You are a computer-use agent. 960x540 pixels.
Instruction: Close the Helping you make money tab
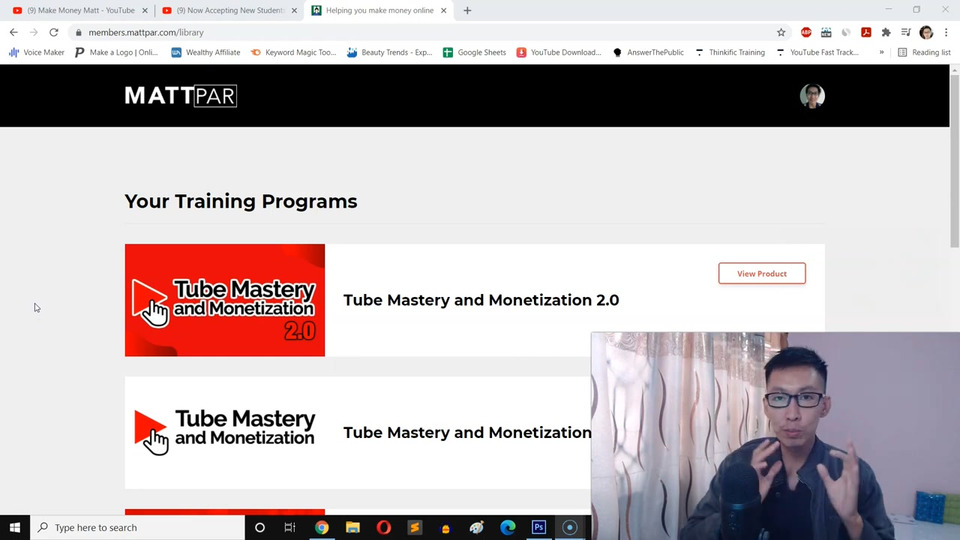point(444,10)
